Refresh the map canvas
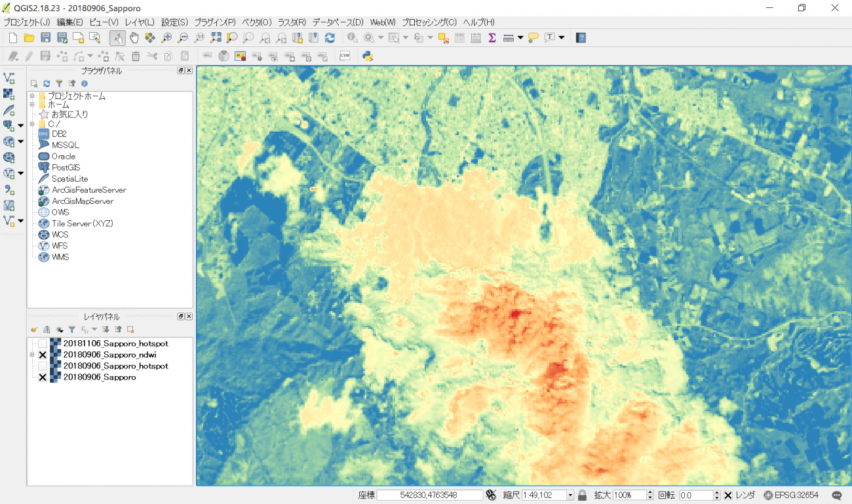 (x=330, y=38)
